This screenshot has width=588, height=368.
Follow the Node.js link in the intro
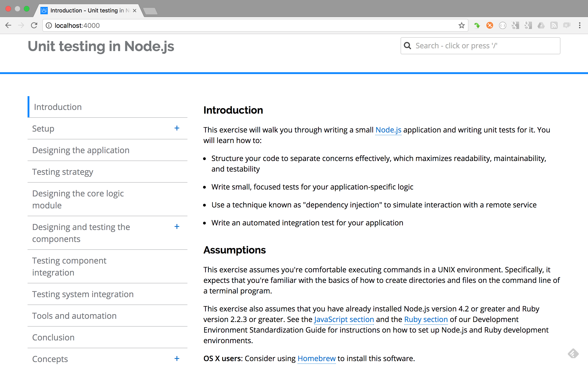pyautogui.click(x=388, y=130)
